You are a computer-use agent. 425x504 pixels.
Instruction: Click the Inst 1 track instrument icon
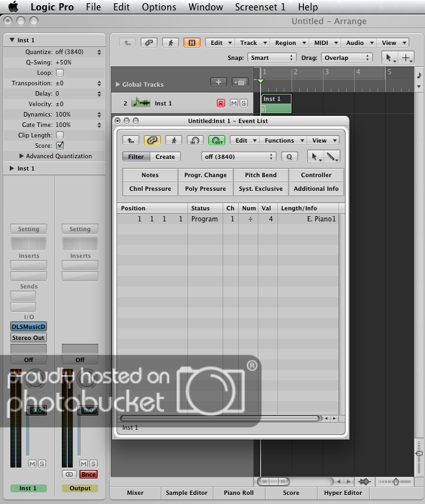click(x=141, y=103)
